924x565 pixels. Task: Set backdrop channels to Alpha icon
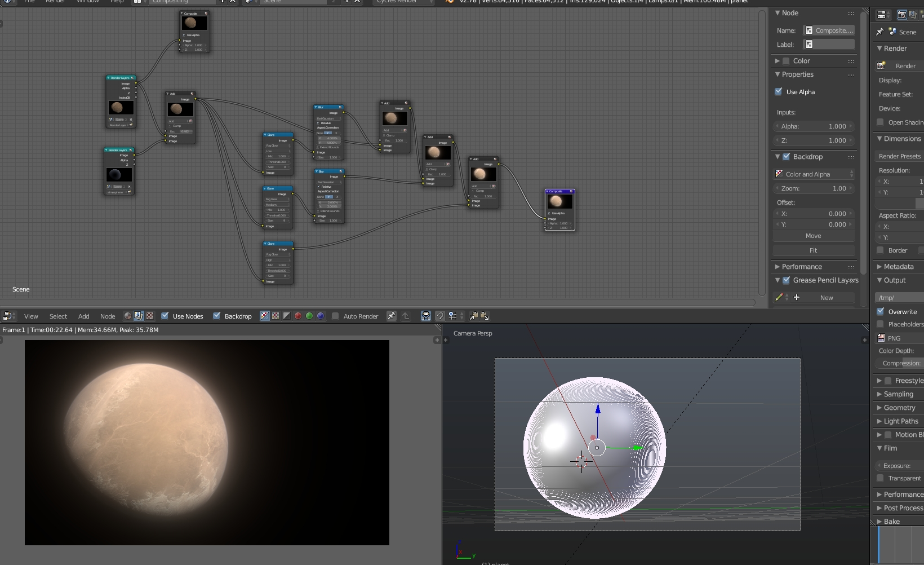[287, 316]
